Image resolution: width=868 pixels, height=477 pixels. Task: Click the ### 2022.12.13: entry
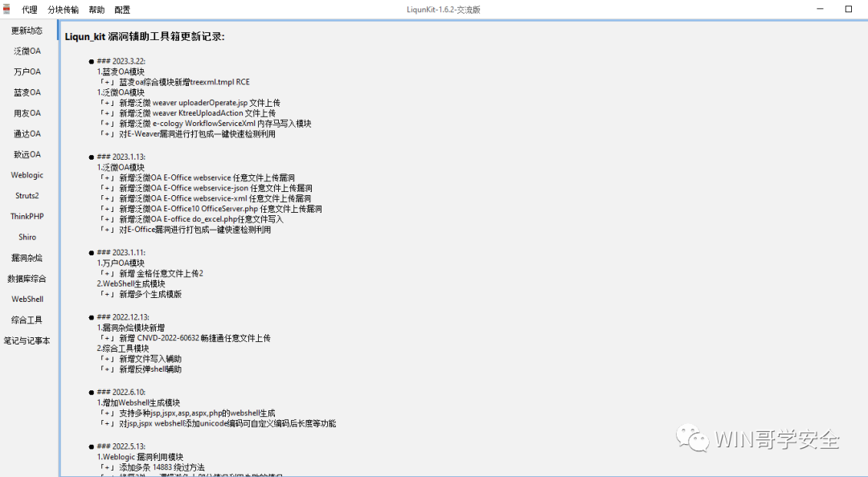point(122,318)
